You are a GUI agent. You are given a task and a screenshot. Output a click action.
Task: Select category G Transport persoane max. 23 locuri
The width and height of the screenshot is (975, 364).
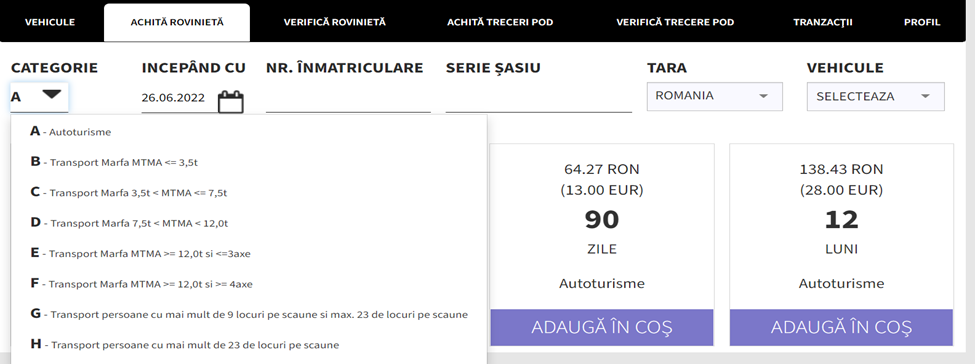[x=249, y=314]
